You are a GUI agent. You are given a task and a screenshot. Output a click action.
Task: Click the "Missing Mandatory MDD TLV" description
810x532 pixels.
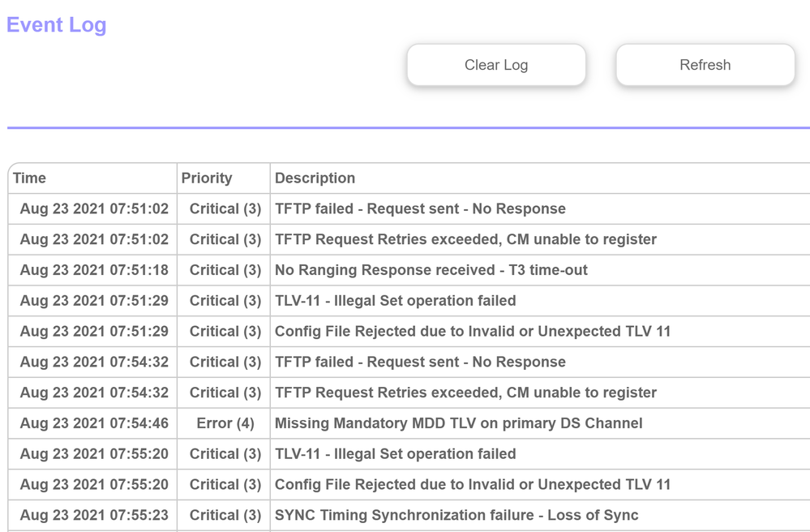(458, 423)
